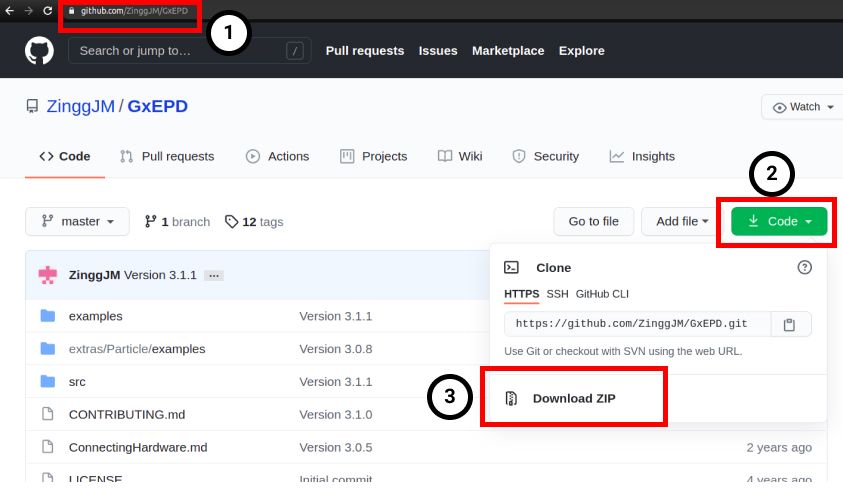The image size is (843, 499).
Task: Open the extras/Particle/examples folder
Action: [137, 349]
